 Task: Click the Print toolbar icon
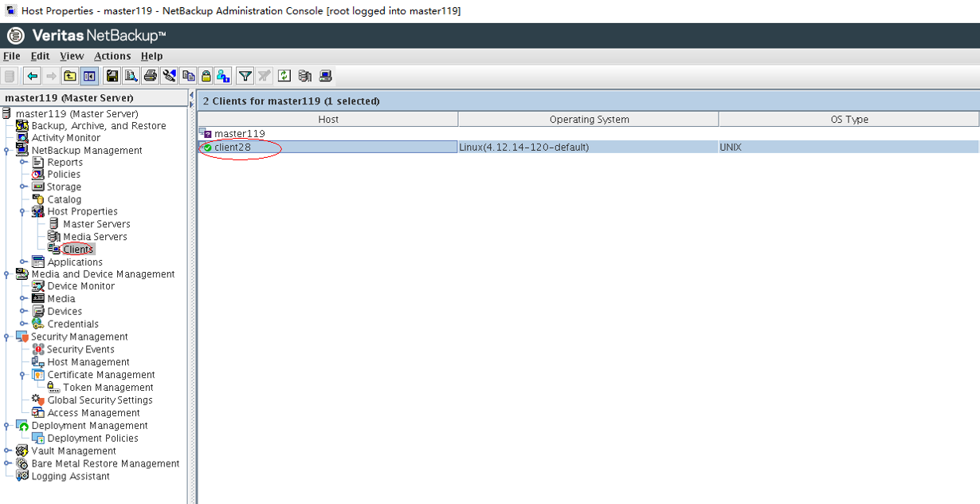click(x=150, y=77)
